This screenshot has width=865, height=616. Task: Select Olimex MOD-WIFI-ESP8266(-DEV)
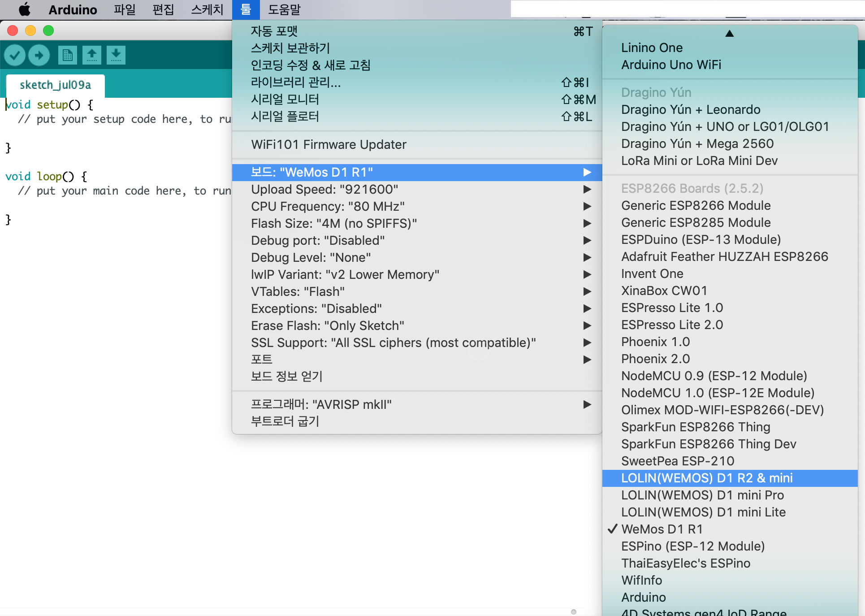(730, 410)
